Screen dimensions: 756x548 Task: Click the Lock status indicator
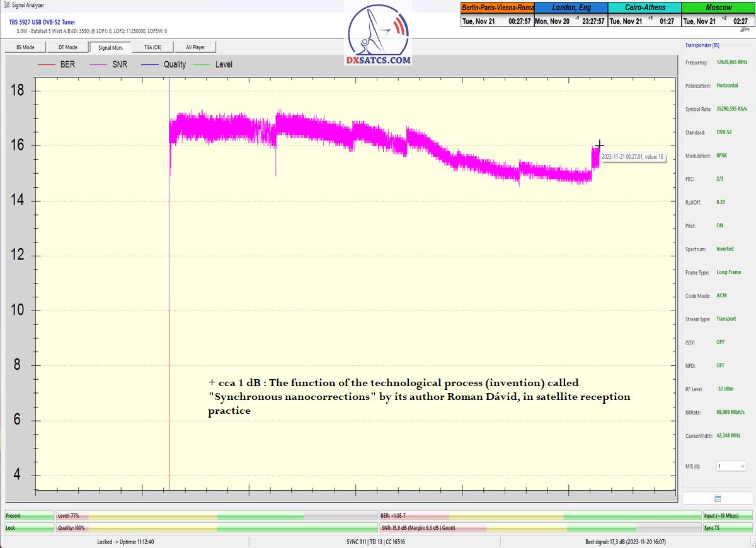click(29, 527)
